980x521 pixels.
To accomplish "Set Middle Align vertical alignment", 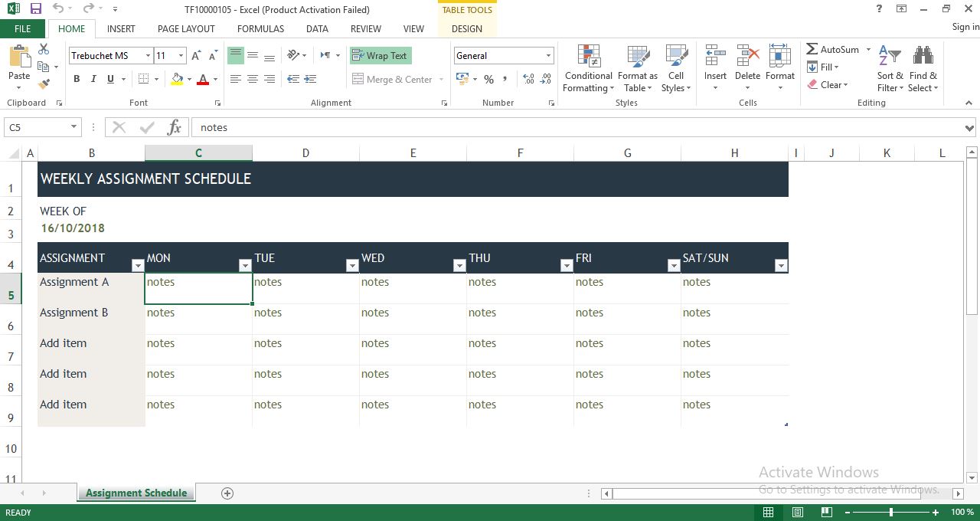I will (253, 55).
